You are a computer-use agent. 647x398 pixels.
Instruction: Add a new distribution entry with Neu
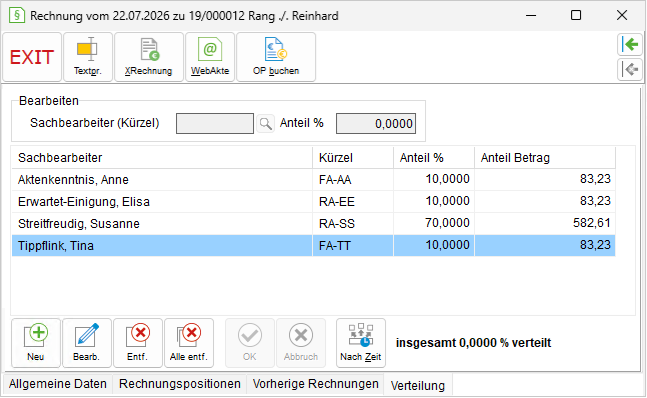coord(36,343)
